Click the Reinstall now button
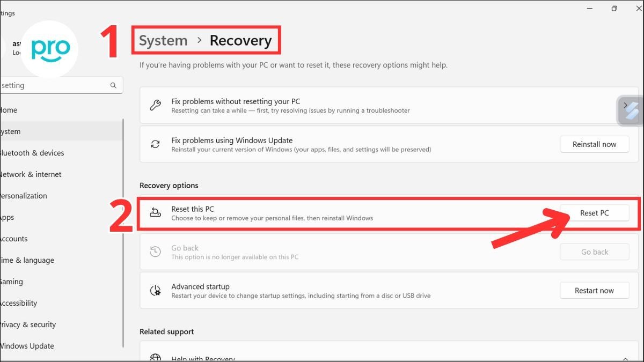Viewport: 644px width, 362px height. coord(594,144)
